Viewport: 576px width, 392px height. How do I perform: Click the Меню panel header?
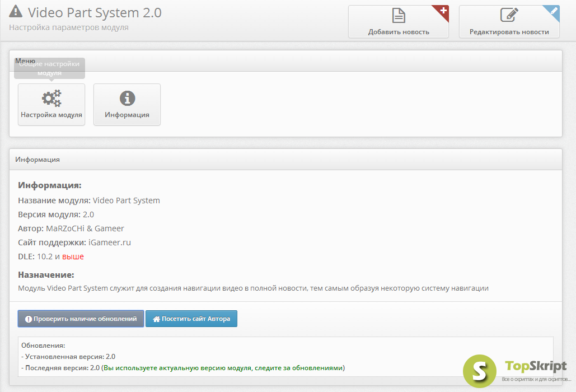pos(285,61)
